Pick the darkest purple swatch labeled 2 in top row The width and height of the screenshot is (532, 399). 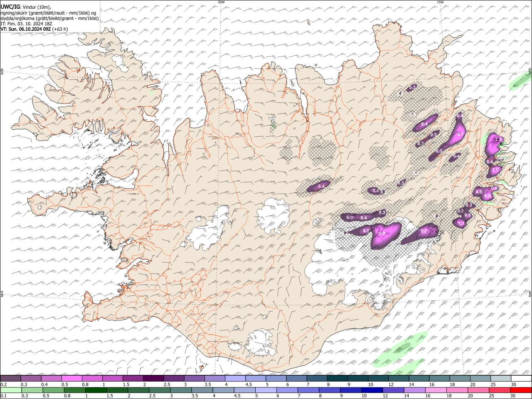153,379
